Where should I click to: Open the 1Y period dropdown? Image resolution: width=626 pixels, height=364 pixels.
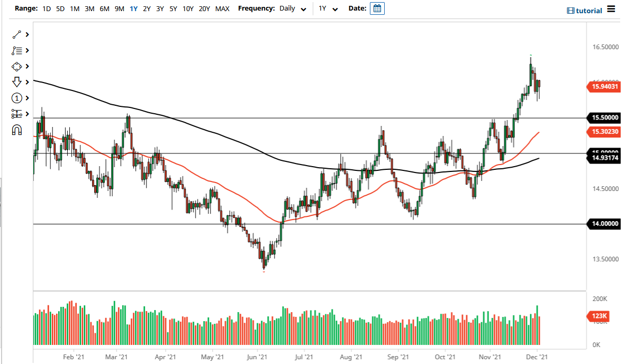(x=328, y=8)
